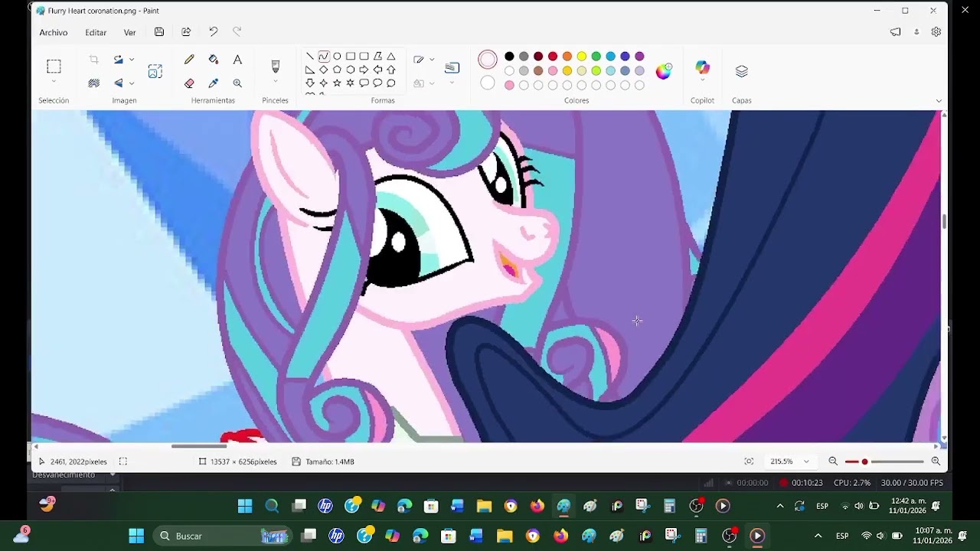Pick the yellow color swatch
Image resolution: width=980 pixels, height=551 pixels.
pos(582,56)
